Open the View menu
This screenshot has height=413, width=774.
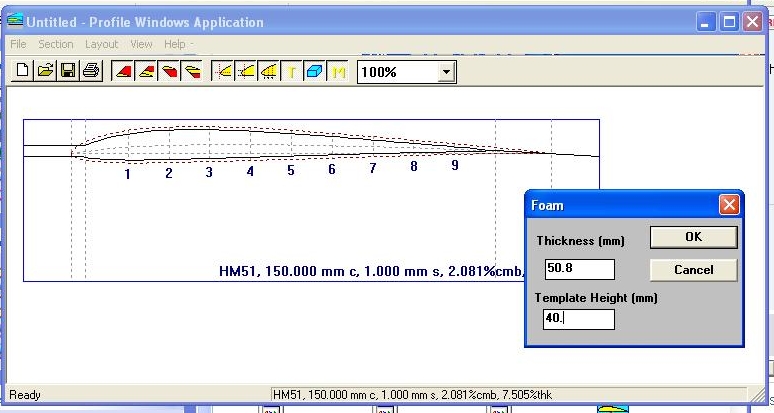pos(141,44)
